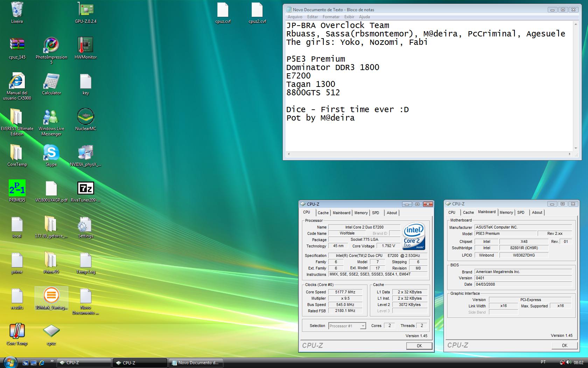Switch to Cache tab in left CPU-Z
The image size is (588, 368).
[323, 213]
